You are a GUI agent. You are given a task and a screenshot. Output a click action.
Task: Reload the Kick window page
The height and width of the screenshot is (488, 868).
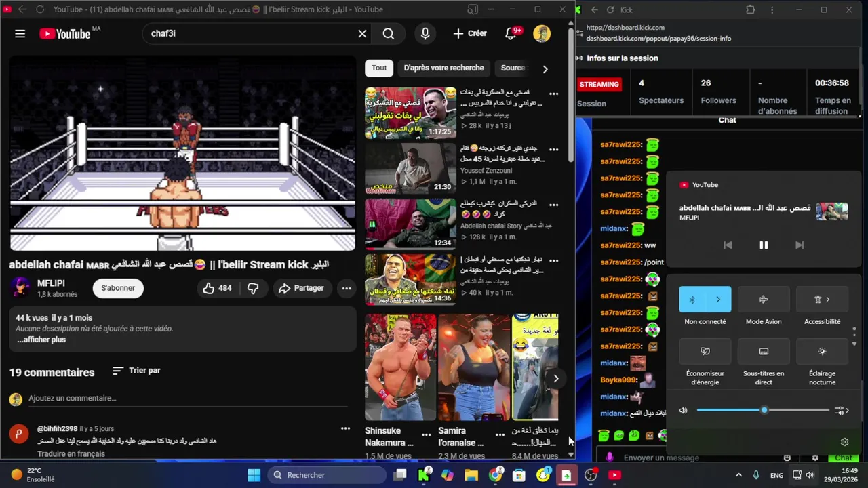pos(610,9)
